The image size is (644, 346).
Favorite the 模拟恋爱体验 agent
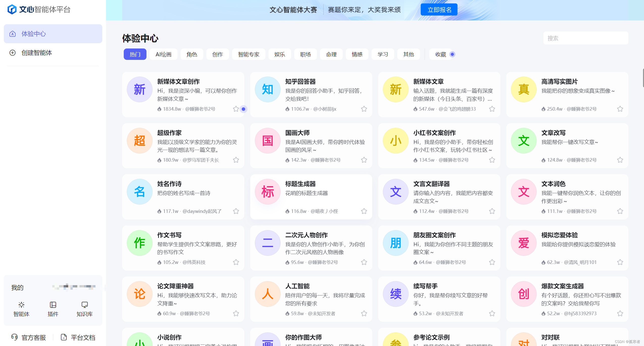[x=620, y=262]
